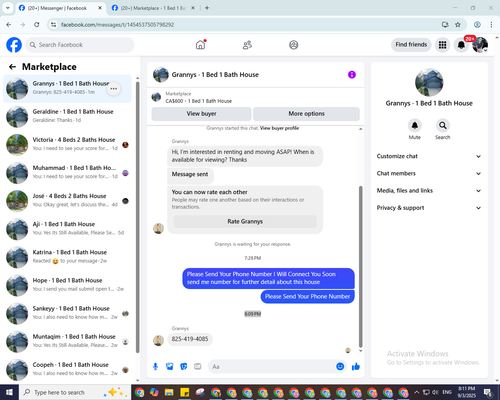Expand the Chat members section
The width and height of the screenshot is (500, 400).
pyautogui.click(x=429, y=173)
